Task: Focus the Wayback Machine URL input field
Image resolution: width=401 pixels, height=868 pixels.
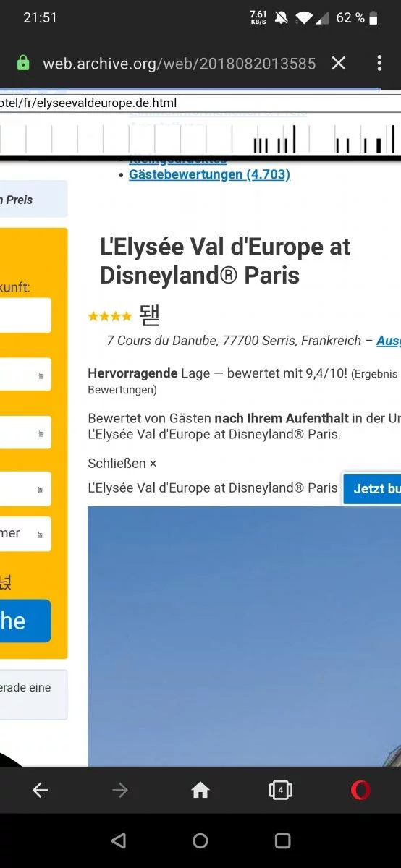Action: pos(200,103)
